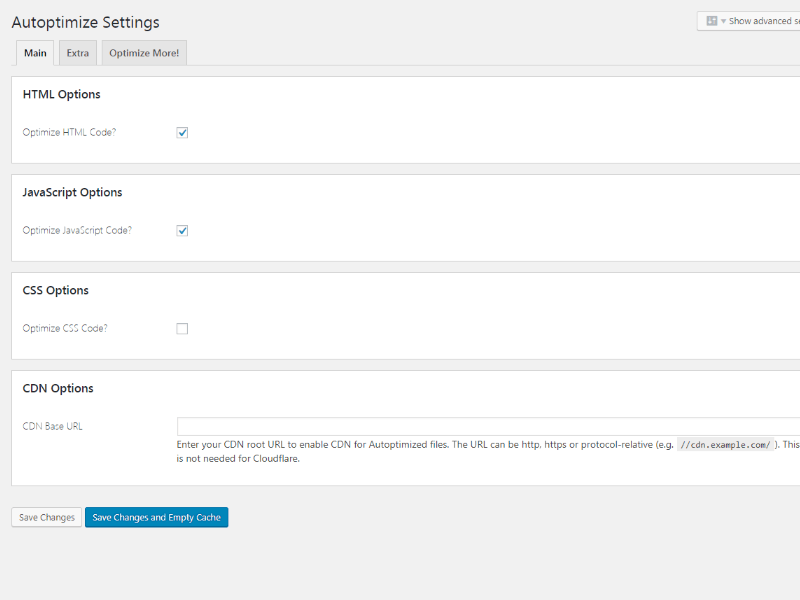Uncheck the Optimize HTML Code checkbox
Screen dimensions: 800x600
182,132
